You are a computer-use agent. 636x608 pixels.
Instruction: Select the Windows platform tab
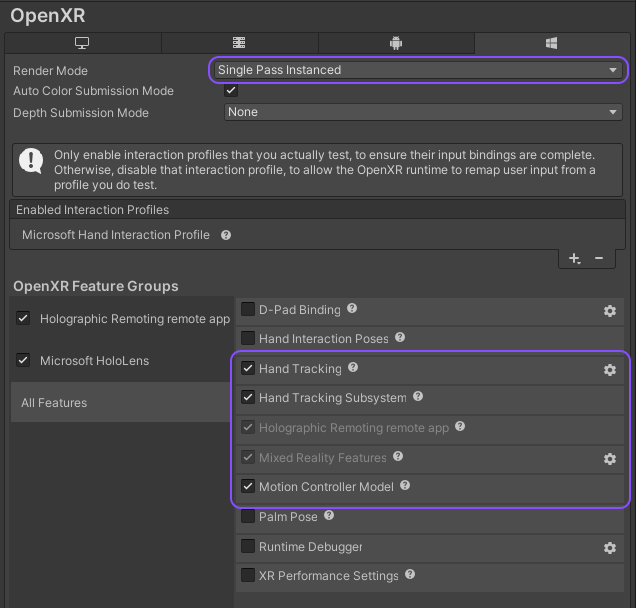click(551, 43)
